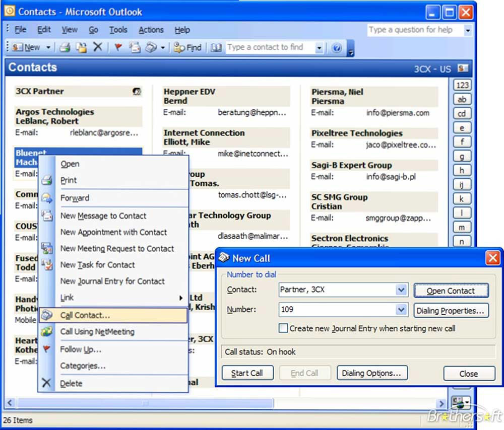Open the Actions menu
The height and width of the screenshot is (430, 504).
coord(151,30)
